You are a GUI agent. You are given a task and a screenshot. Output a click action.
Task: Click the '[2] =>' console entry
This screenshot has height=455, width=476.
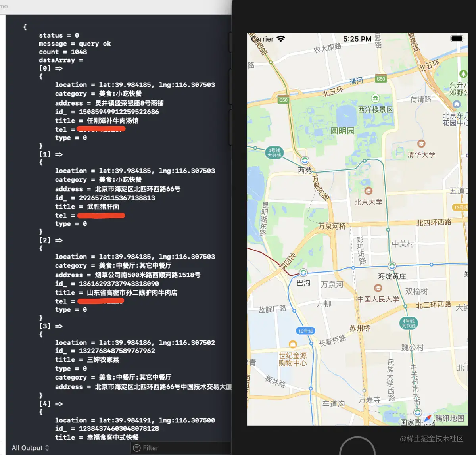click(51, 240)
